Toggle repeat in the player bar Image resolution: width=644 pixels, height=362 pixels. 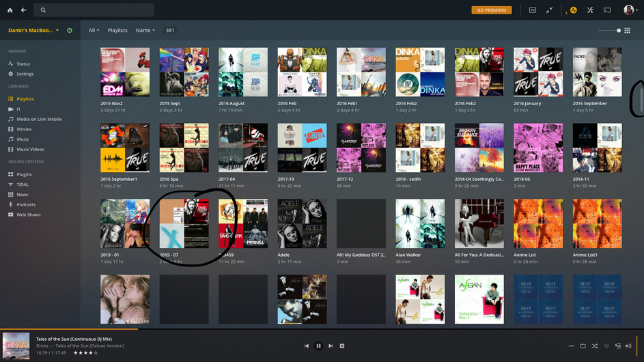click(x=583, y=346)
